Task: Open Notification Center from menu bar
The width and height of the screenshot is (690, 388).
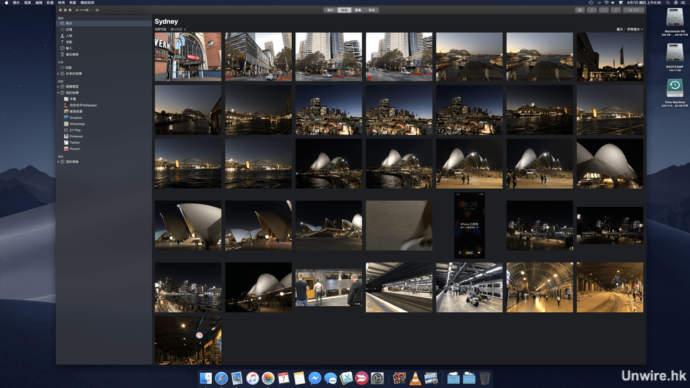Action: click(x=684, y=3)
